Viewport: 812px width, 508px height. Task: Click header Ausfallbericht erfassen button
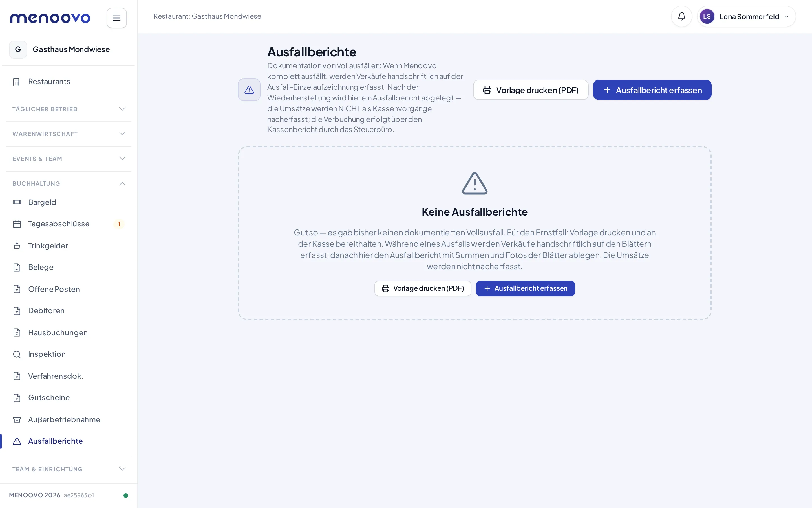click(652, 90)
